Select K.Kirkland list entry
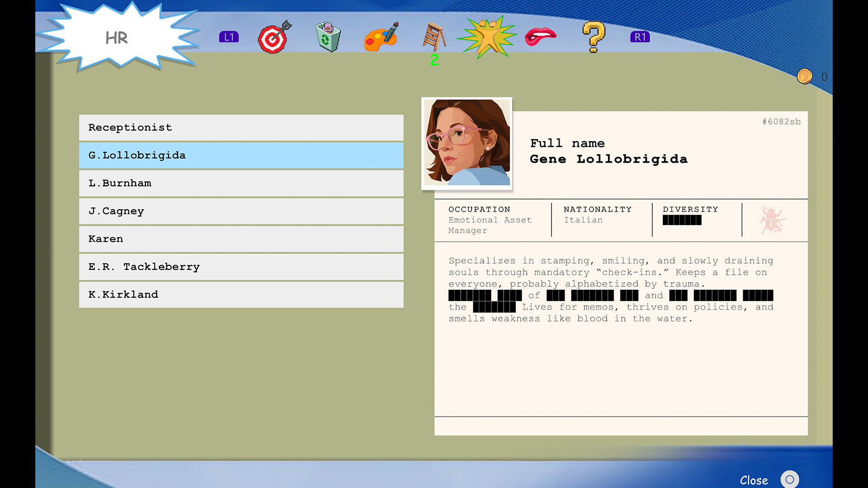 pos(241,295)
